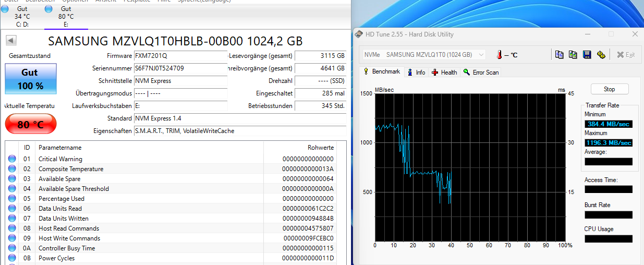The width and height of the screenshot is (644, 265).
Task: Click the thermometer temperature icon in HD Tune
Action: [x=499, y=55]
